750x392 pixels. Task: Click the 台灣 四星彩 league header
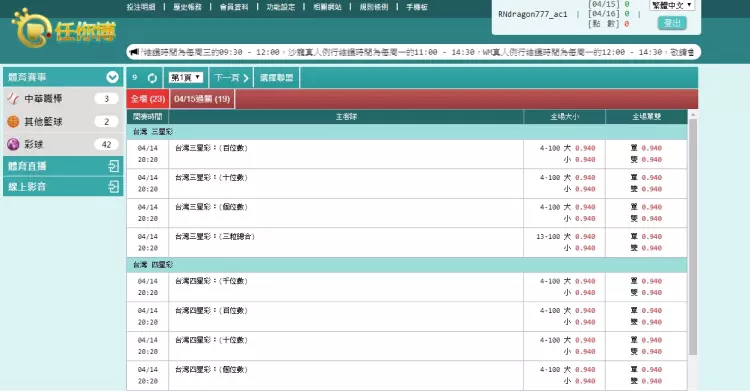click(x=407, y=265)
